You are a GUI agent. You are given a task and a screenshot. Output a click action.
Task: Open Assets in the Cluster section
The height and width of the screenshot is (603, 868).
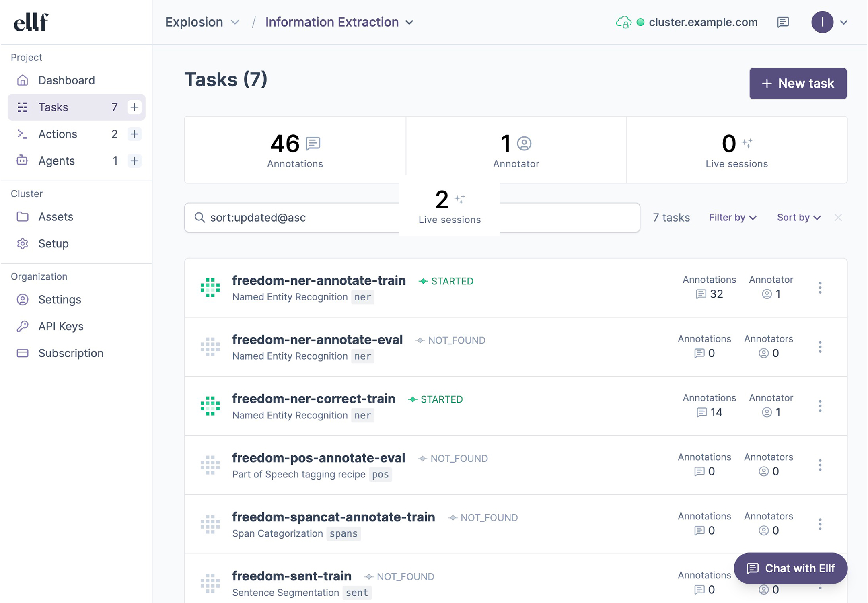pyautogui.click(x=56, y=217)
